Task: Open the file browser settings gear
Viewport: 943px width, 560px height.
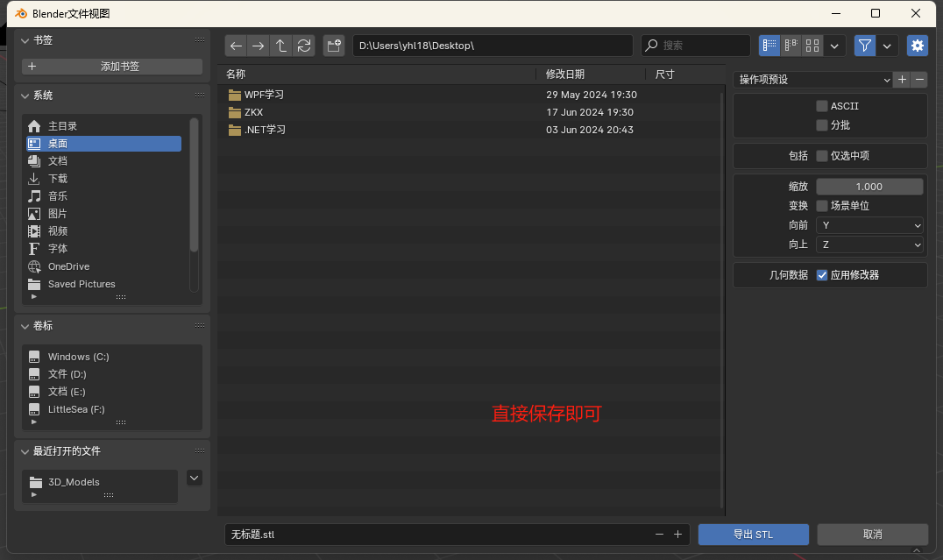Action: click(x=917, y=46)
